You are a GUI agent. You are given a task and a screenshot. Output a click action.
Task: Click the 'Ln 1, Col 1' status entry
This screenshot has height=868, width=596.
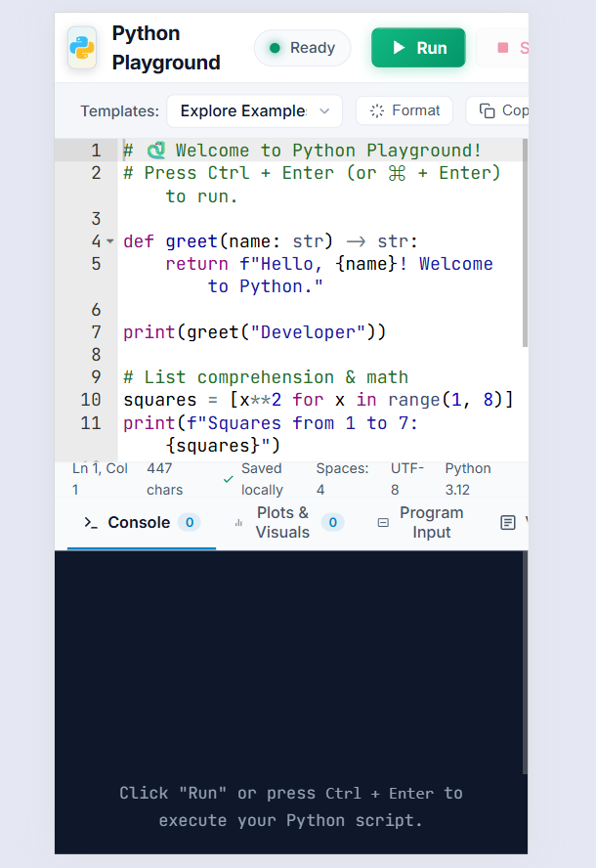coord(100,479)
